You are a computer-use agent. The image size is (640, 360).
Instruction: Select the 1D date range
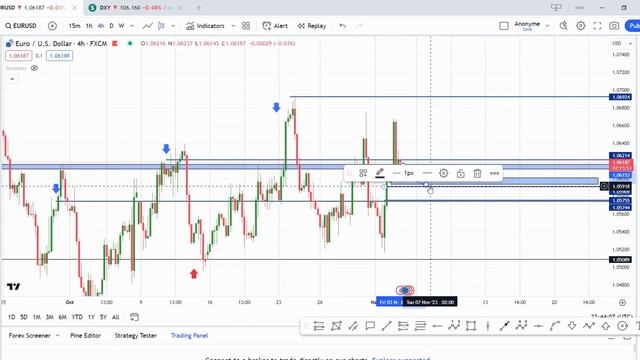(x=11, y=317)
